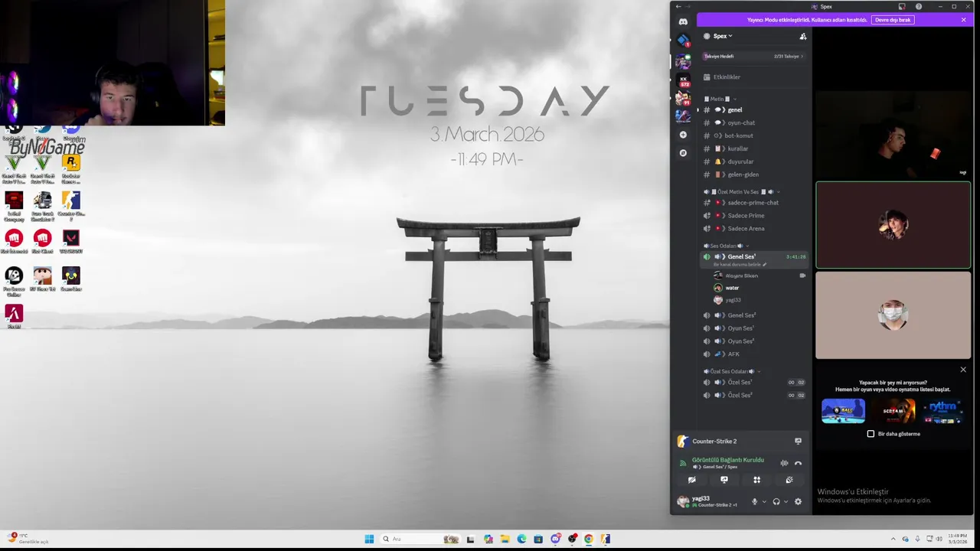Image resolution: width=980 pixels, height=551 pixels.
Task: Join the AFK voice channel
Action: 754,354
